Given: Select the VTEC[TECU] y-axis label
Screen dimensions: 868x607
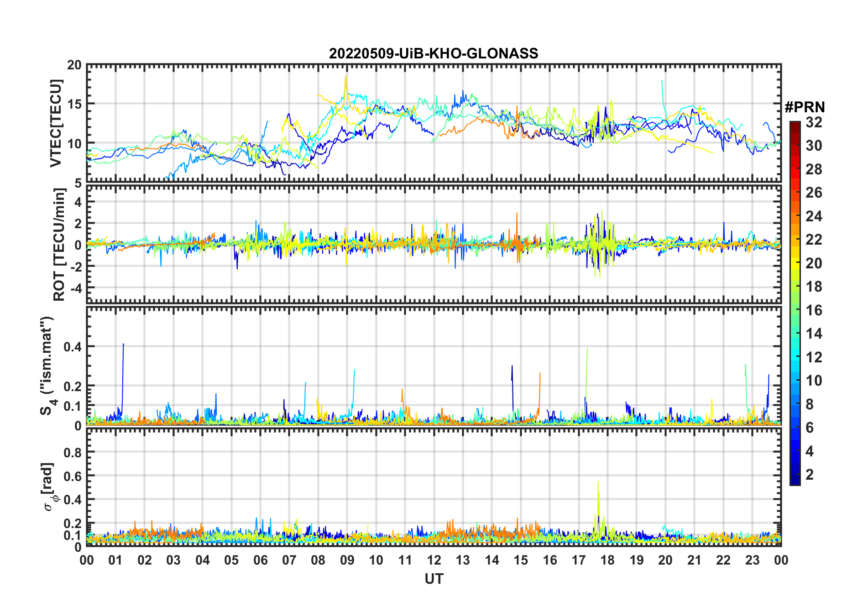Looking at the screenshot, I should tap(56, 123).
